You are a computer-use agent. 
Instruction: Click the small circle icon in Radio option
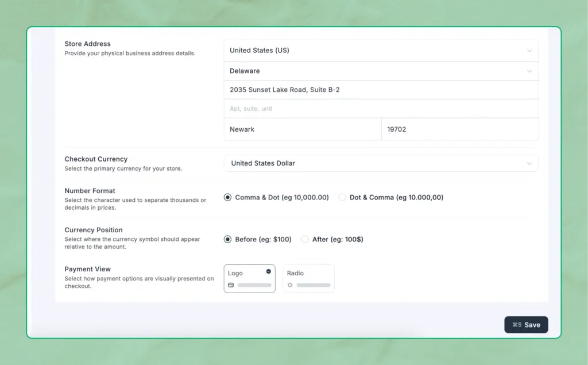(x=290, y=285)
